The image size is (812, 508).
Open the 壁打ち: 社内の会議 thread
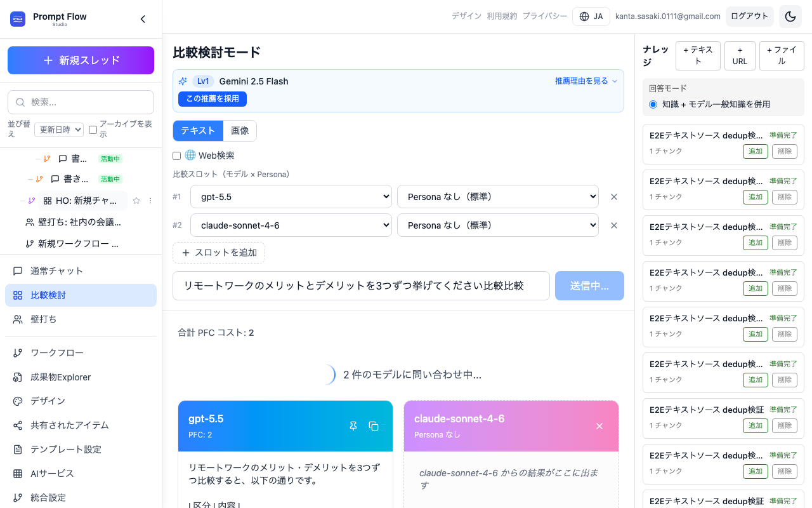click(73, 222)
